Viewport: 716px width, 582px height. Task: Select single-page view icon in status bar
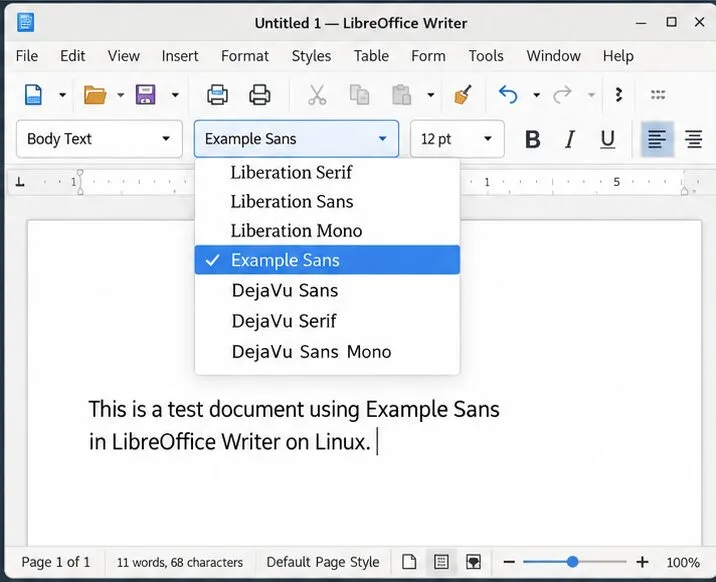pyautogui.click(x=409, y=561)
